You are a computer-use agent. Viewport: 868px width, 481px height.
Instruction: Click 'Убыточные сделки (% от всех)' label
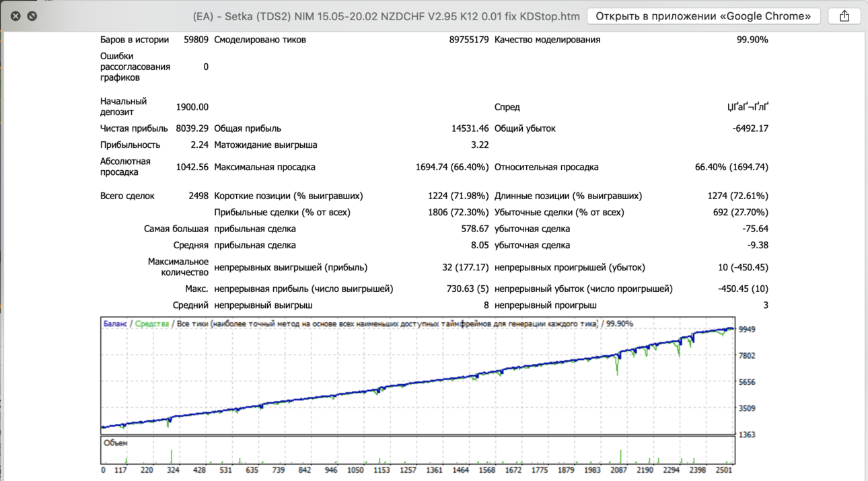coord(559,212)
